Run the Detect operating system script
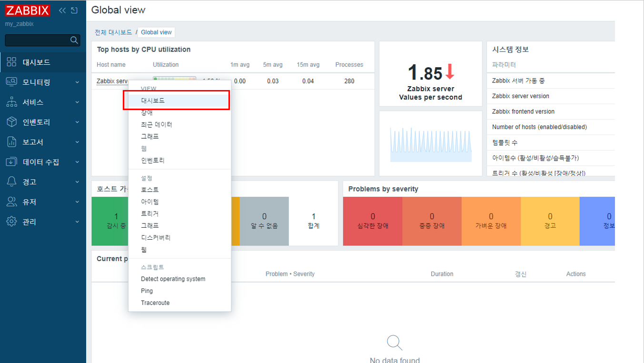Viewport: 644px width, 363px height. pyautogui.click(x=180, y=279)
